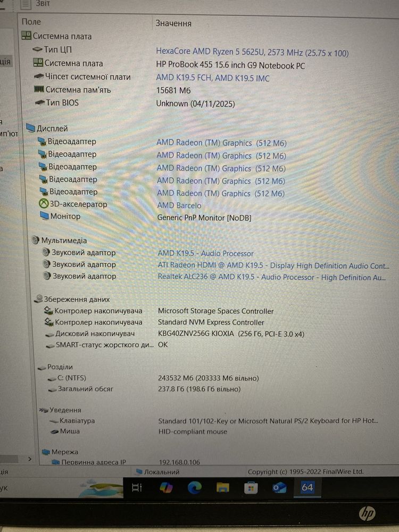Open Task View on the taskbar

tap(137, 487)
